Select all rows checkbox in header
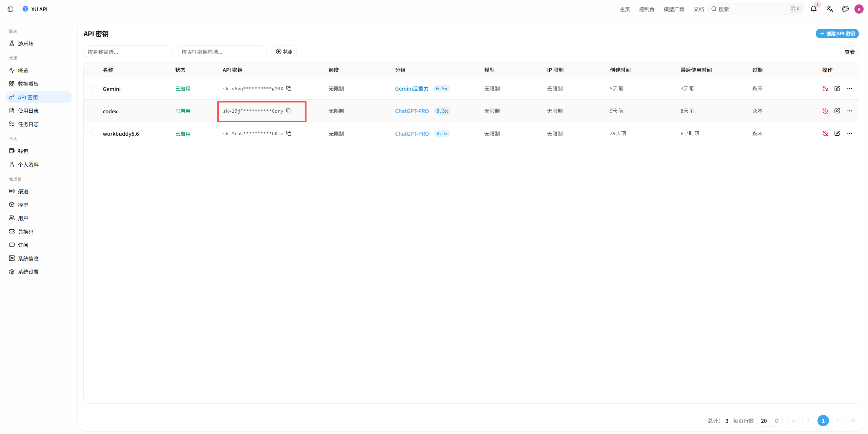 click(x=90, y=70)
